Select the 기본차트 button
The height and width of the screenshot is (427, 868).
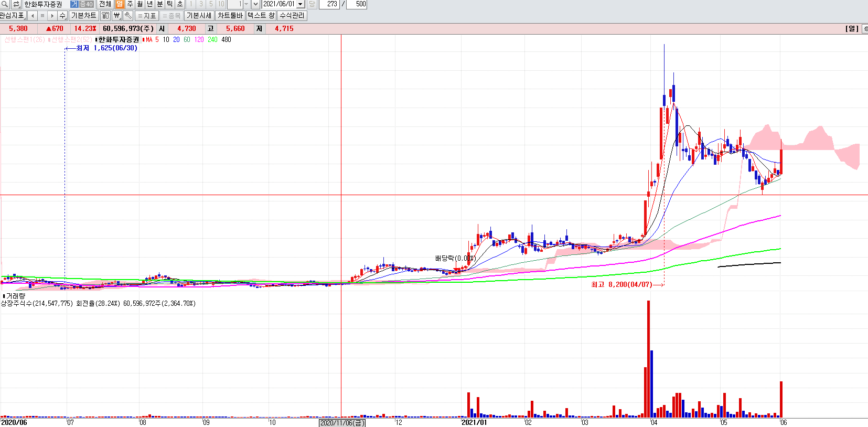(x=84, y=16)
